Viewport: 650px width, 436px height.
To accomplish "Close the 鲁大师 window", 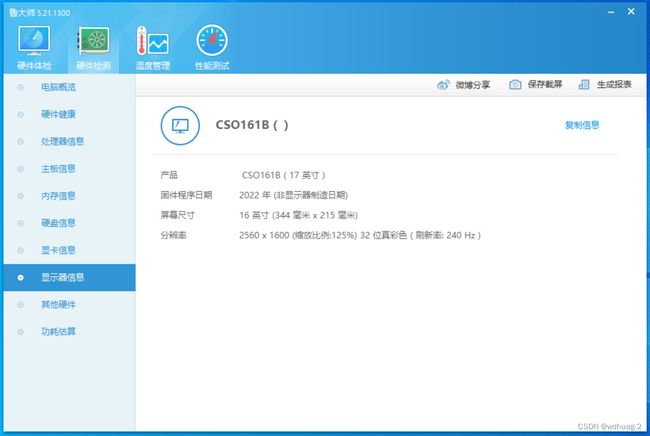I will pyautogui.click(x=631, y=12).
